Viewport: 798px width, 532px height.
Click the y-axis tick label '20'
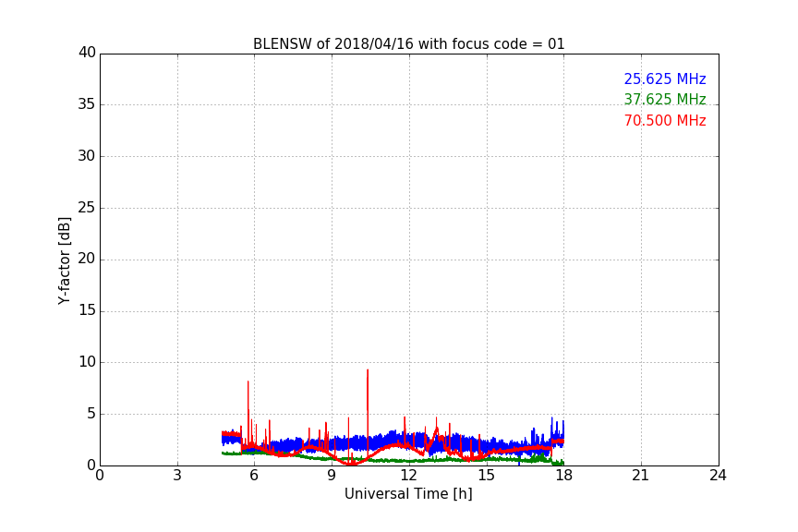point(87,260)
